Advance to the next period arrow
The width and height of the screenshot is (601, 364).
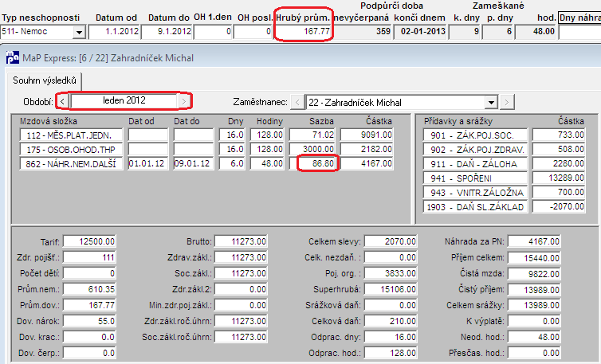[x=184, y=101]
